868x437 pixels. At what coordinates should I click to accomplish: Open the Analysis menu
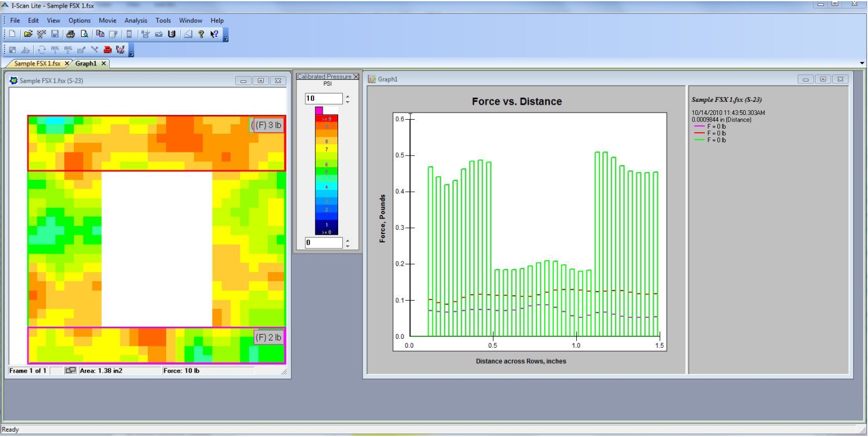coord(136,20)
